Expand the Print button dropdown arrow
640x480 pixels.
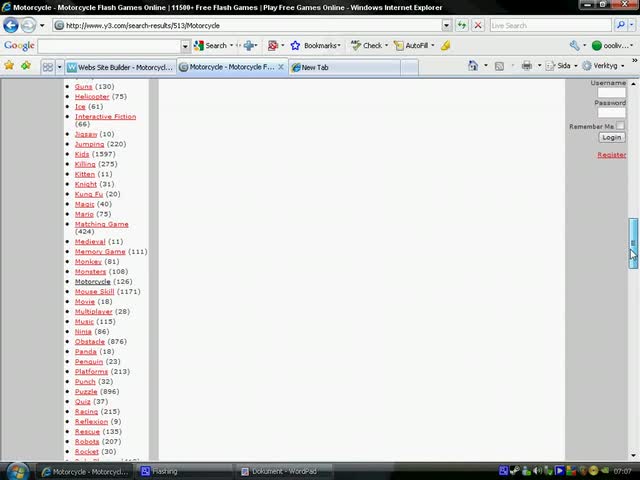tap(539, 66)
